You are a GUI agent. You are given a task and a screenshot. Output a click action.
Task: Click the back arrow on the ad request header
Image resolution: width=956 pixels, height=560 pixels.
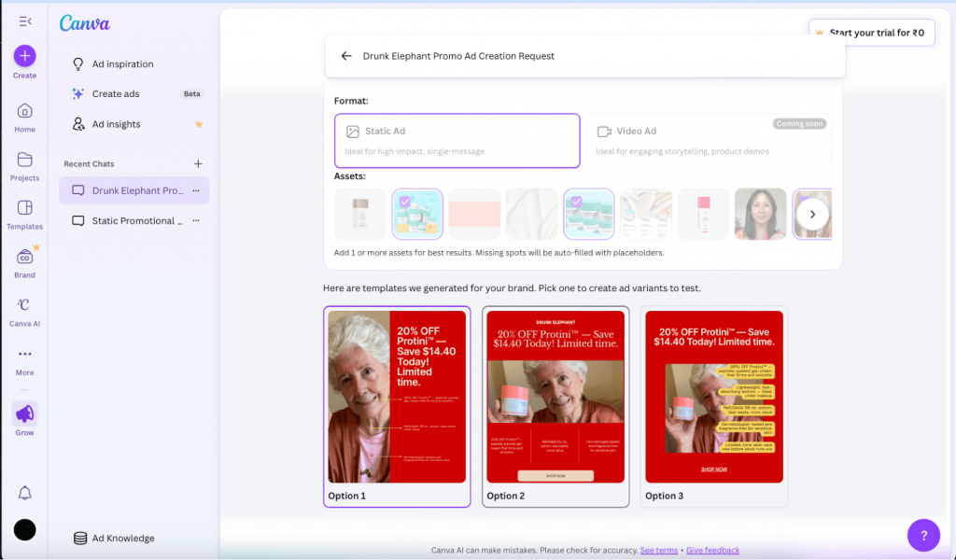(345, 56)
